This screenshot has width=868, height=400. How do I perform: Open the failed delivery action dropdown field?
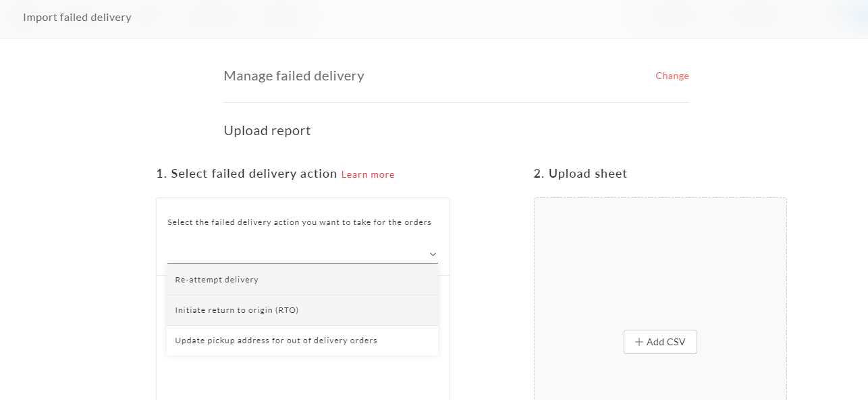302,253
